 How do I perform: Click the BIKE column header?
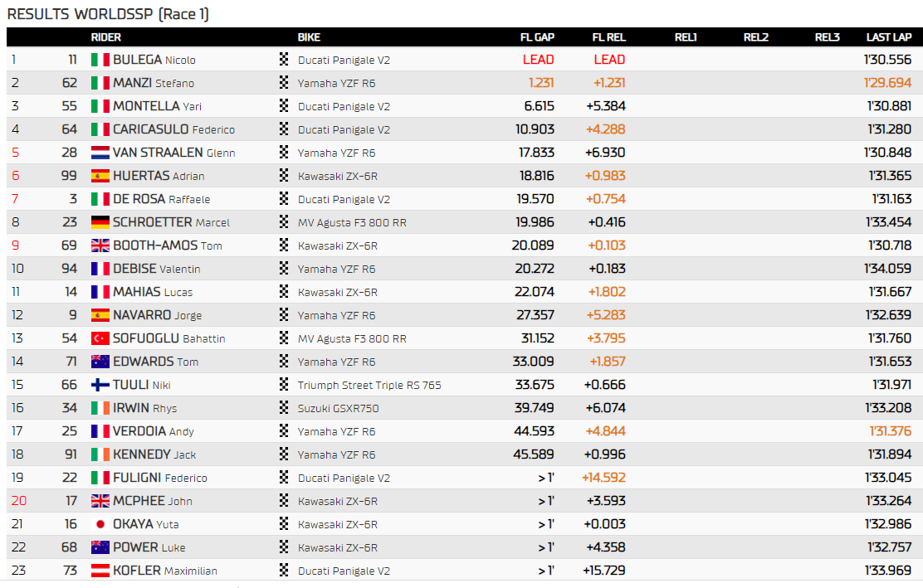coord(309,37)
